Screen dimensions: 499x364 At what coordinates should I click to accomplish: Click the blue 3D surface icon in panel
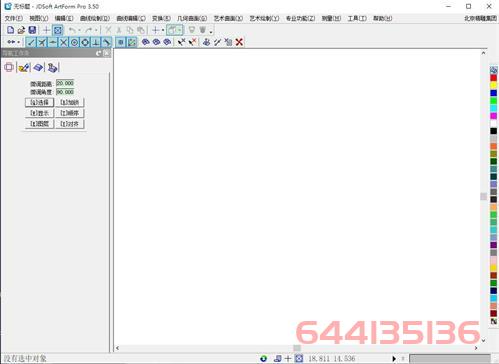[38, 68]
